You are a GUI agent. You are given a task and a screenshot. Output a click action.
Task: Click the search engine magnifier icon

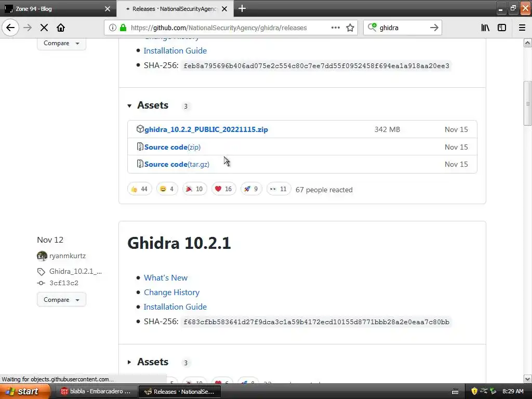372,27
